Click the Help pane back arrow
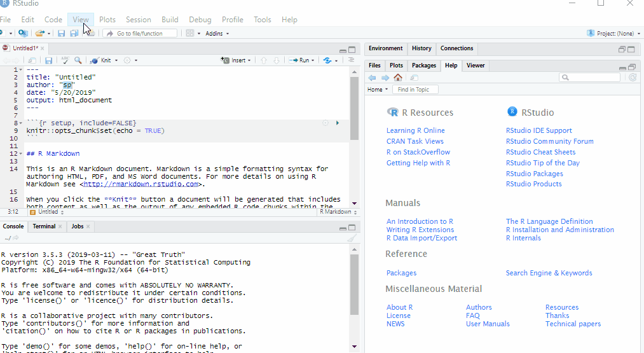The image size is (644, 353). [x=372, y=78]
